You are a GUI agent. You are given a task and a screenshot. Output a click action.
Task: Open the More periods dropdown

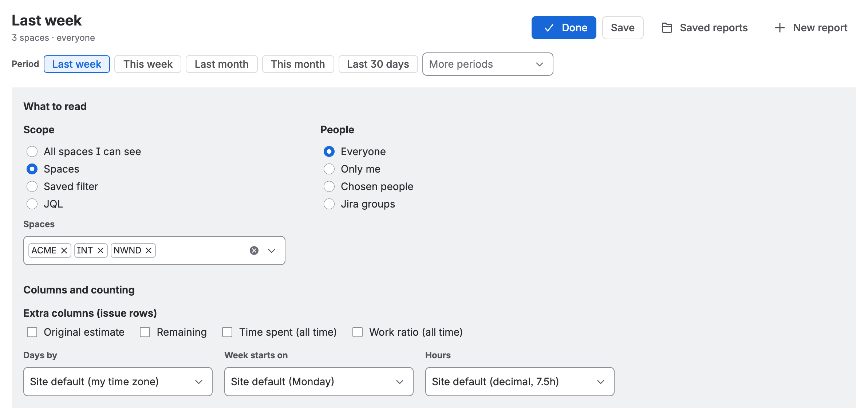tap(488, 64)
